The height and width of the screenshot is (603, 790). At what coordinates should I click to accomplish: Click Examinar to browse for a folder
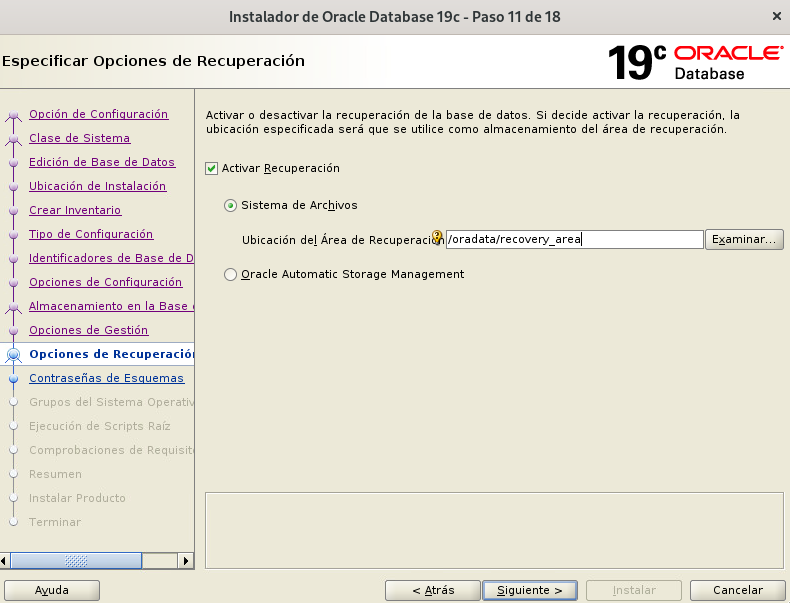pyautogui.click(x=744, y=240)
